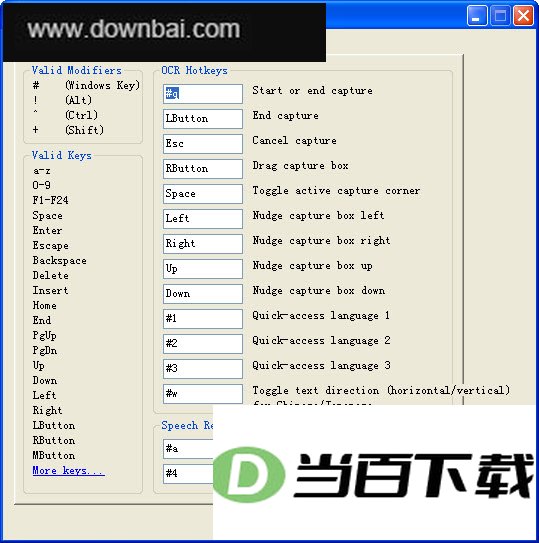Viewport: 539px width, 543px height.
Task: Click the 'End capture' LButton hotkey field
Action: (203, 119)
